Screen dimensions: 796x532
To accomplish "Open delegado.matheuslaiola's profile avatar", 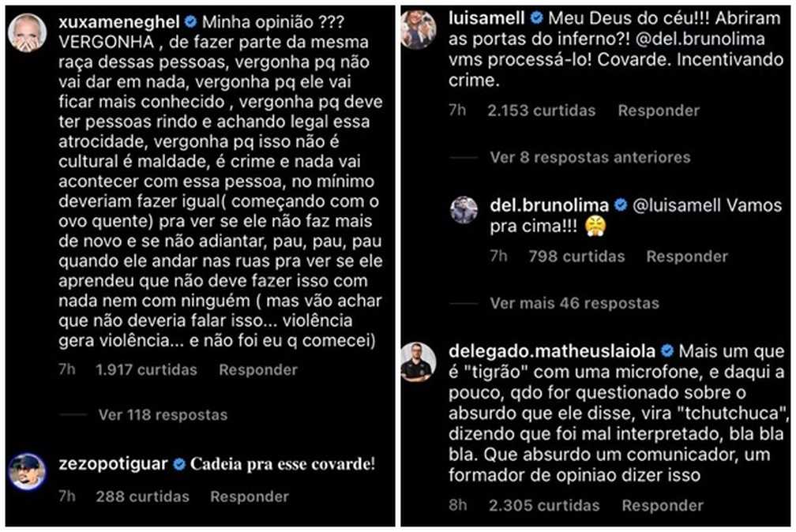I will 419,362.
